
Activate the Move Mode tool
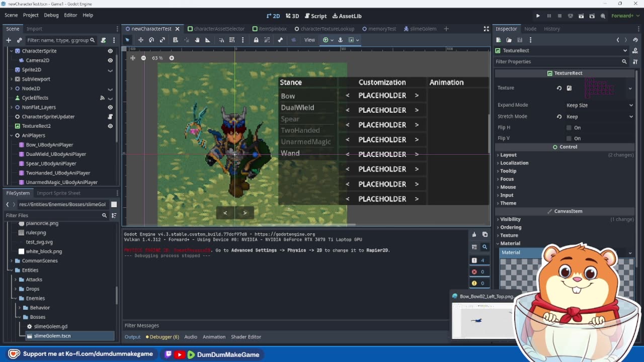point(141,40)
